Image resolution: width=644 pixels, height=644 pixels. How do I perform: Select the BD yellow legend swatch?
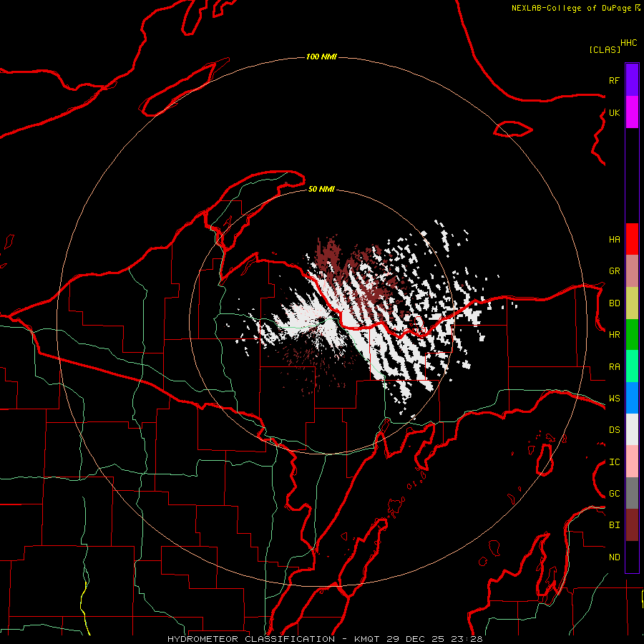pos(632,303)
